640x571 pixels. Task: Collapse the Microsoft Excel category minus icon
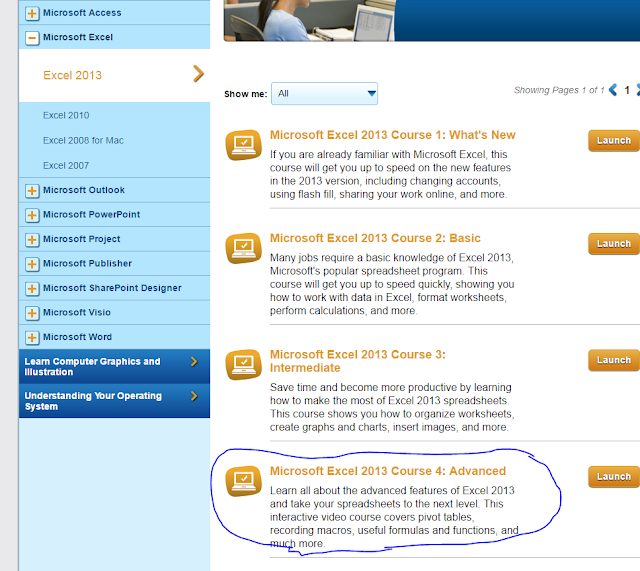click(32, 38)
